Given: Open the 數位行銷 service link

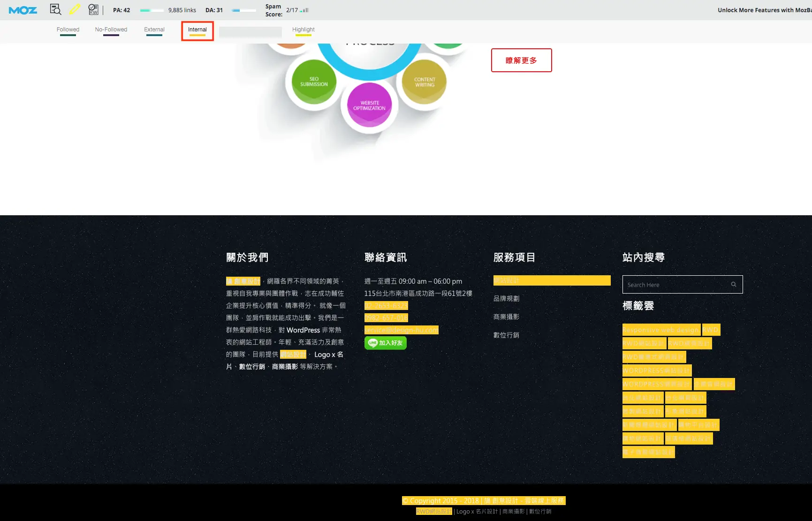Looking at the screenshot, I should [x=507, y=335].
